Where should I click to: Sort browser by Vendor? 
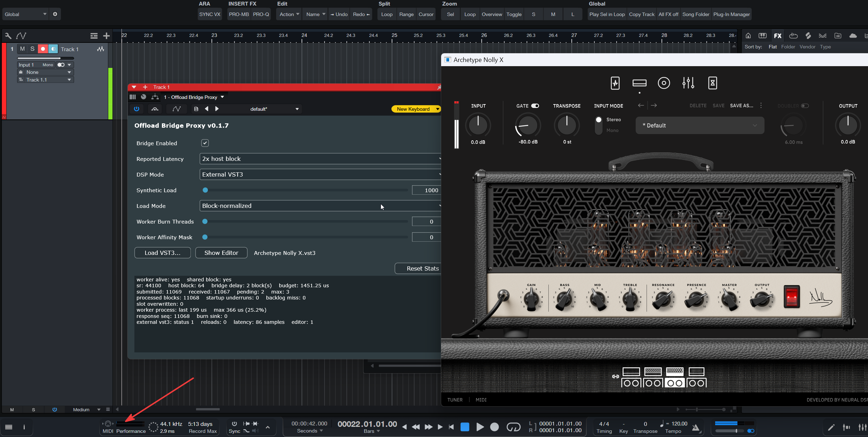(x=807, y=47)
